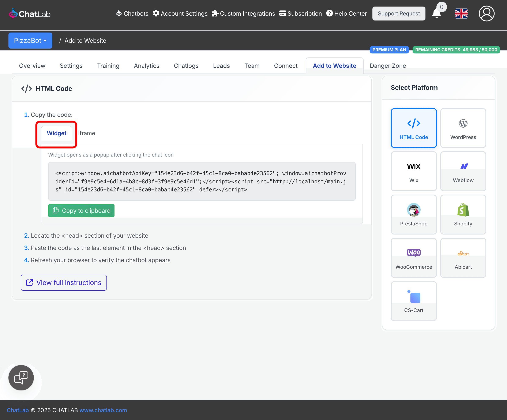Expand the PizzaBot chatbot dropdown
The width and height of the screenshot is (507, 420).
coord(30,41)
